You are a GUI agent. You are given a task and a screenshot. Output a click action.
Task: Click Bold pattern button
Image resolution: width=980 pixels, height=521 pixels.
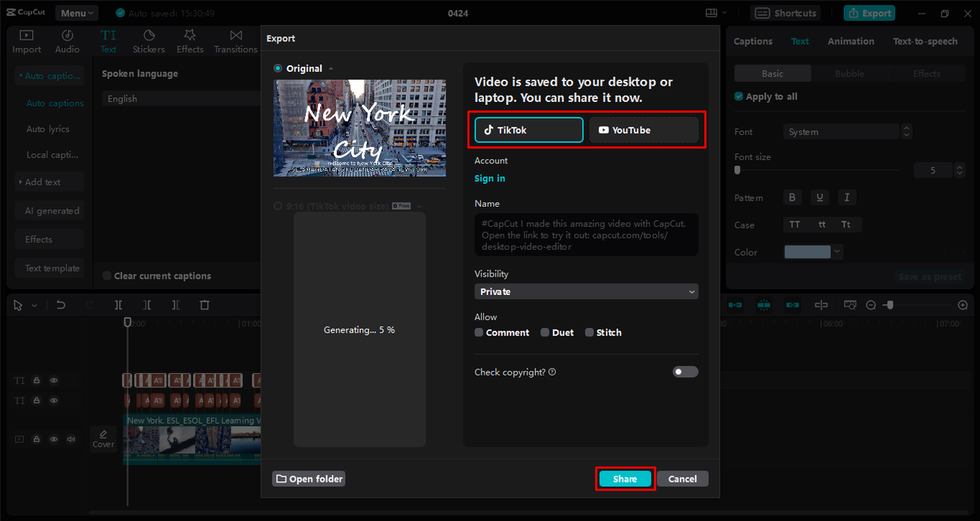click(x=793, y=198)
